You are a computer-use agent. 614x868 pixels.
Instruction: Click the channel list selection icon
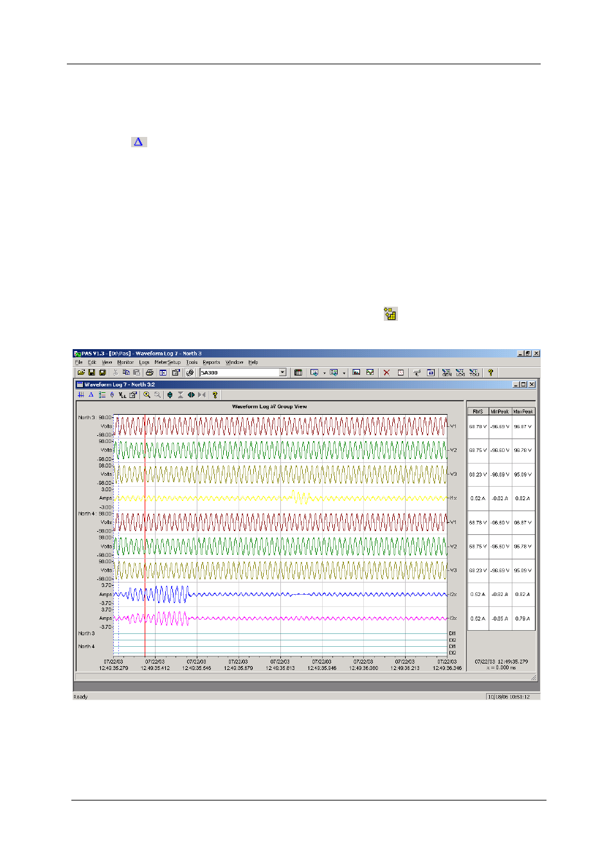pyautogui.click(x=102, y=395)
